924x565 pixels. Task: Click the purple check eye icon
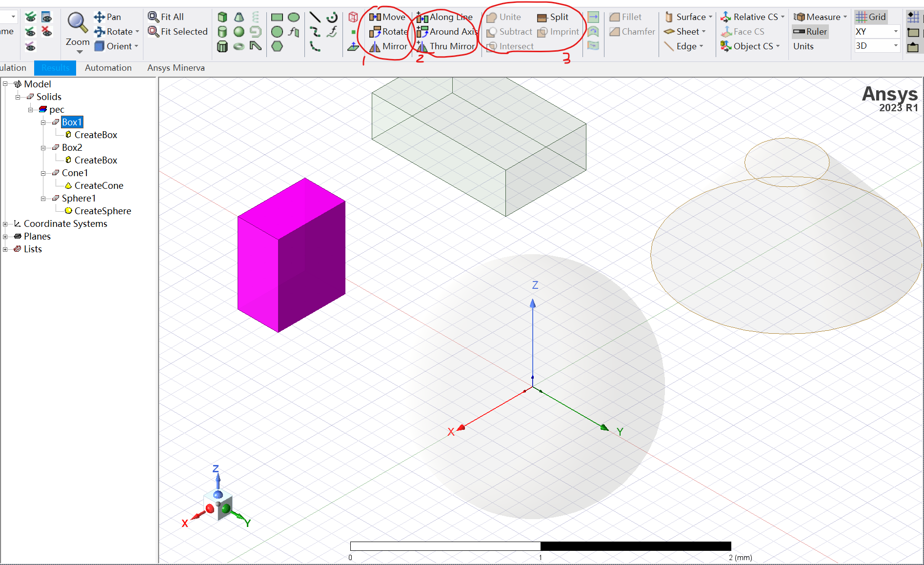30,46
